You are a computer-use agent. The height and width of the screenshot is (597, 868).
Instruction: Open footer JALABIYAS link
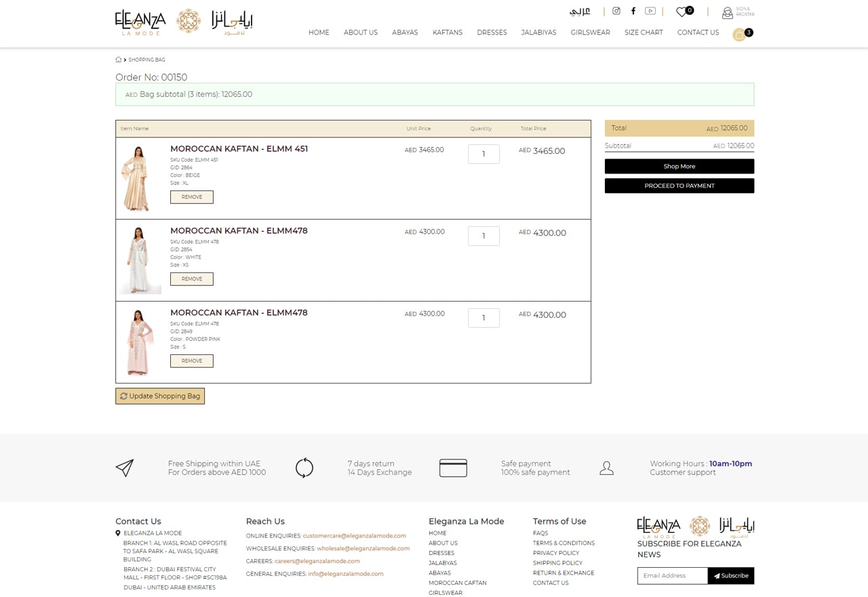(443, 563)
